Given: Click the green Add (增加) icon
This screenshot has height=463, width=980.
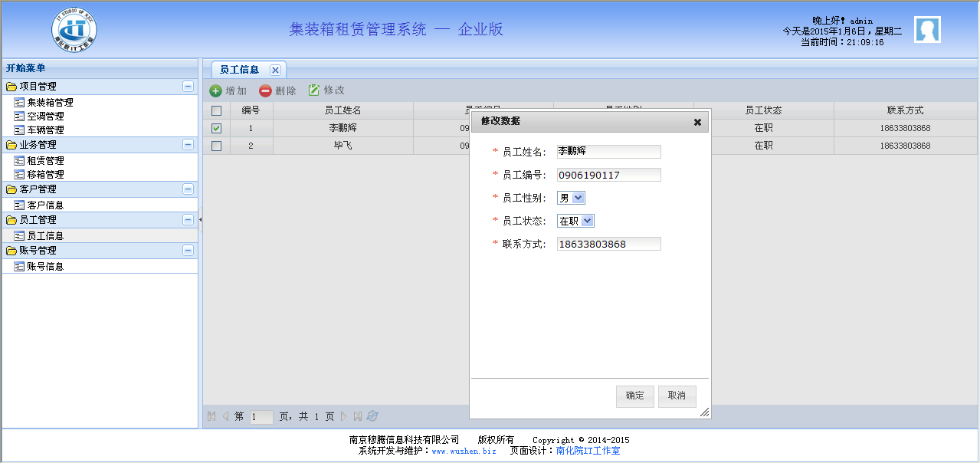Looking at the screenshot, I should point(216,90).
